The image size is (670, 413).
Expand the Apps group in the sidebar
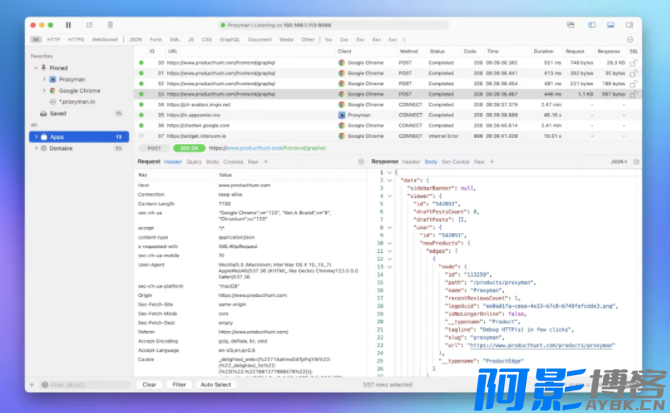click(x=36, y=137)
